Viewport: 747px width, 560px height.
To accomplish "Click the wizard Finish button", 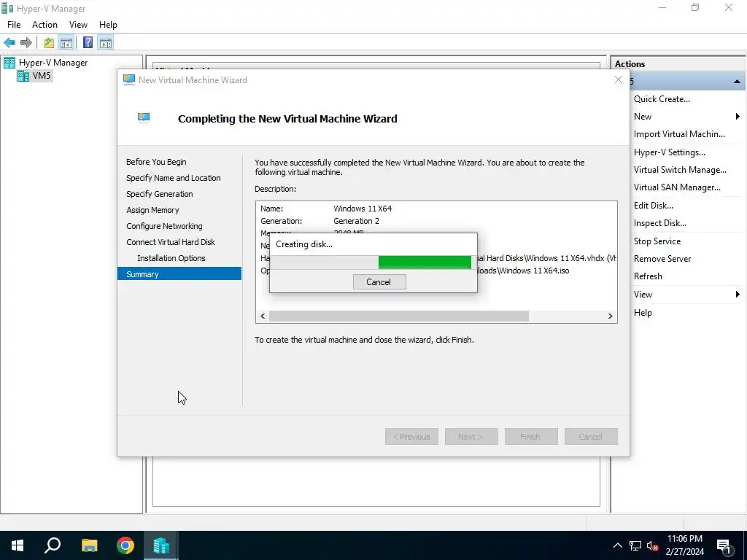I will pyautogui.click(x=531, y=437).
